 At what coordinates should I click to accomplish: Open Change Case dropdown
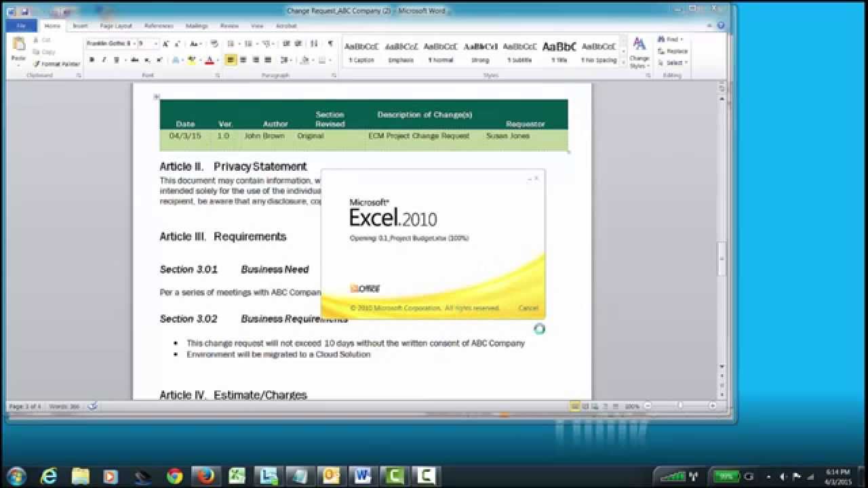[x=195, y=43]
